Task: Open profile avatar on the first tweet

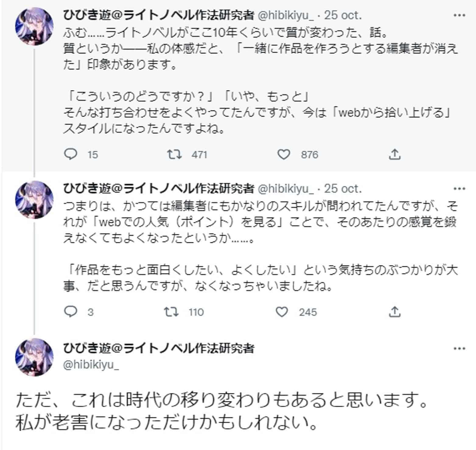Action: [34, 26]
